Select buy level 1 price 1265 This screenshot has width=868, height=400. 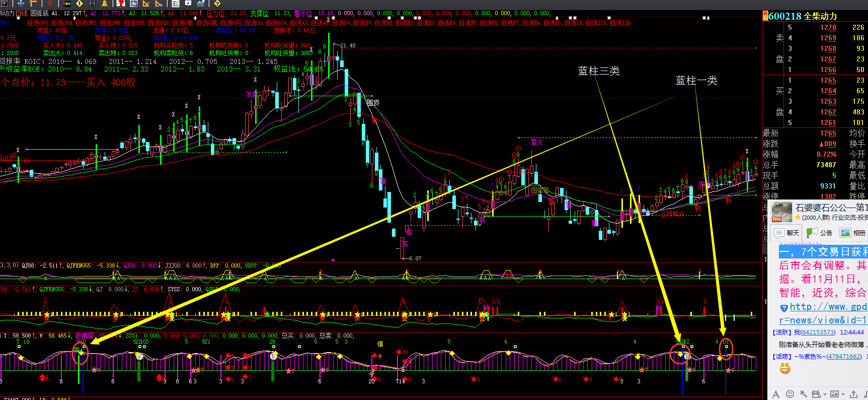pos(828,81)
